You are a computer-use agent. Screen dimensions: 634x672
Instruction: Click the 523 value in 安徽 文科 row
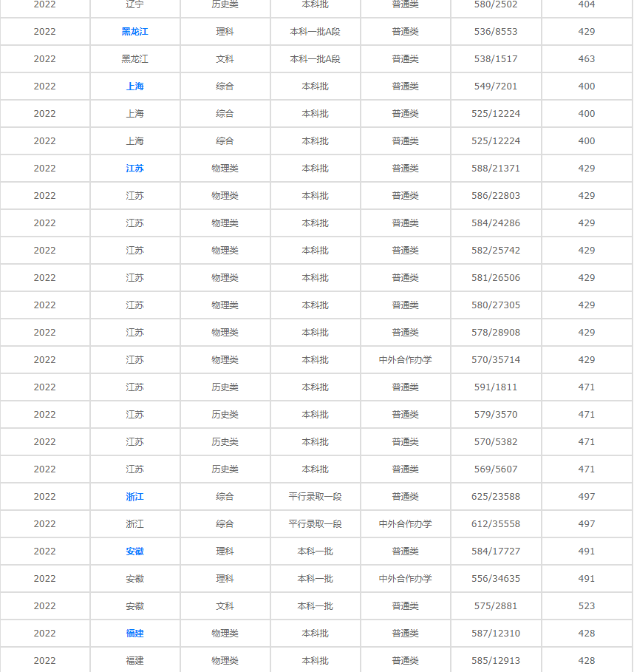coord(587,606)
